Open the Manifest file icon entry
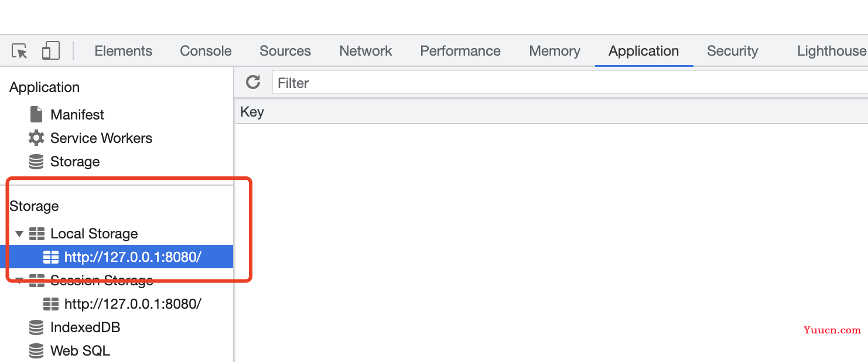Image resolution: width=868 pixels, height=362 pixels. point(36,114)
